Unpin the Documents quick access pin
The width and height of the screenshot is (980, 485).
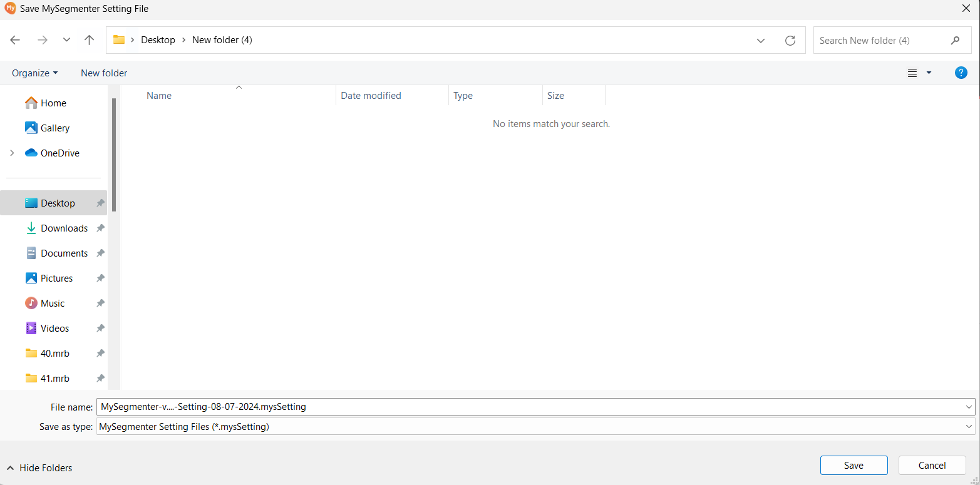(x=100, y=253)
